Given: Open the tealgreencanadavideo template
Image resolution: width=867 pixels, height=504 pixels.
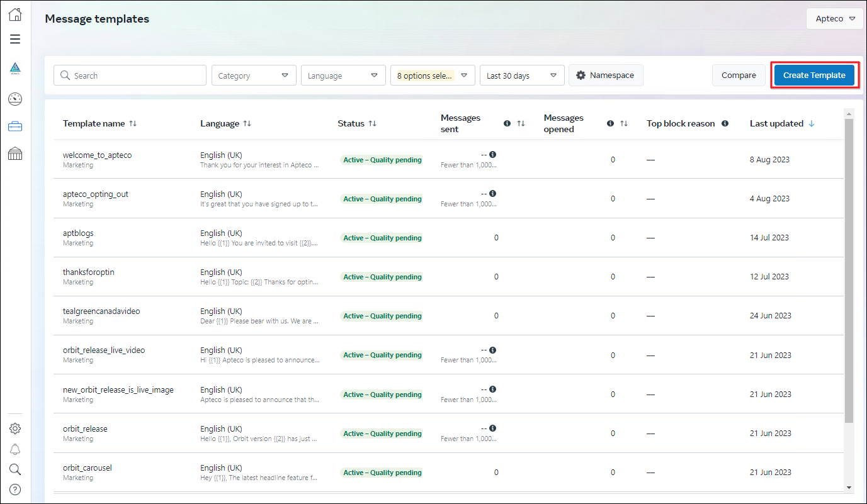Looking at the screenshot, I should [101, 311].
